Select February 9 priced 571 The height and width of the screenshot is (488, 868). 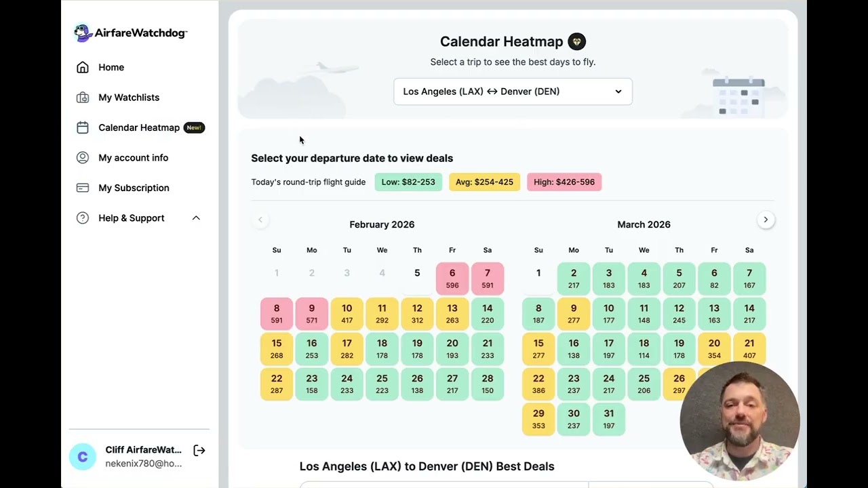[312, 314]
